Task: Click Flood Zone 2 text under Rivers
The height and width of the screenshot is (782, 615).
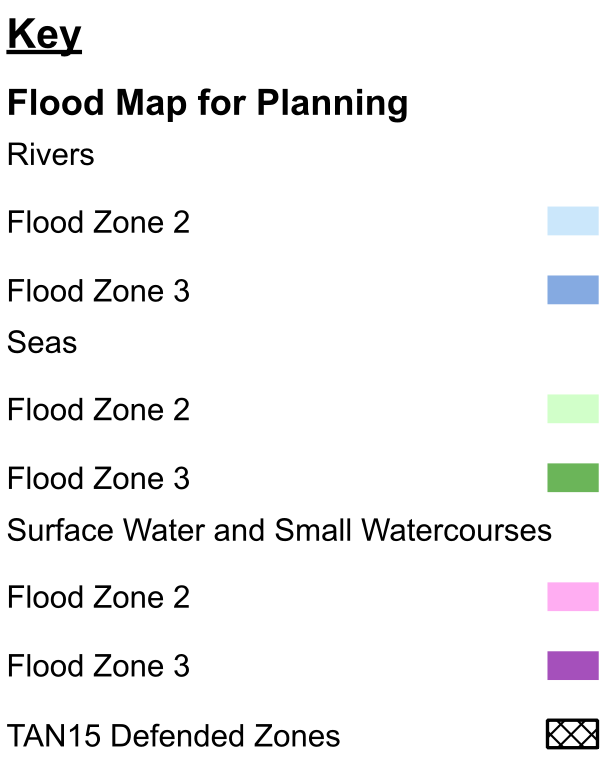Action: (98, 222)
